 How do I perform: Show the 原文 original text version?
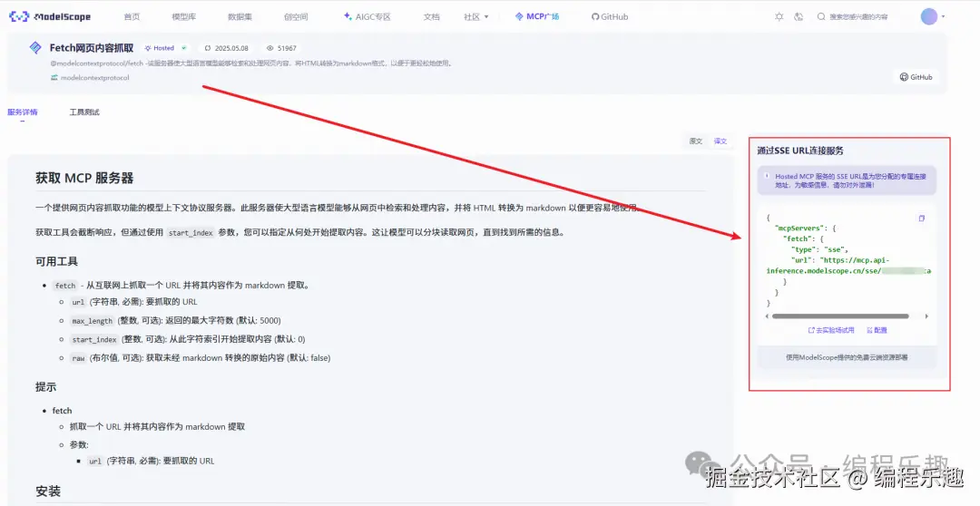click(x=696, y=141)
